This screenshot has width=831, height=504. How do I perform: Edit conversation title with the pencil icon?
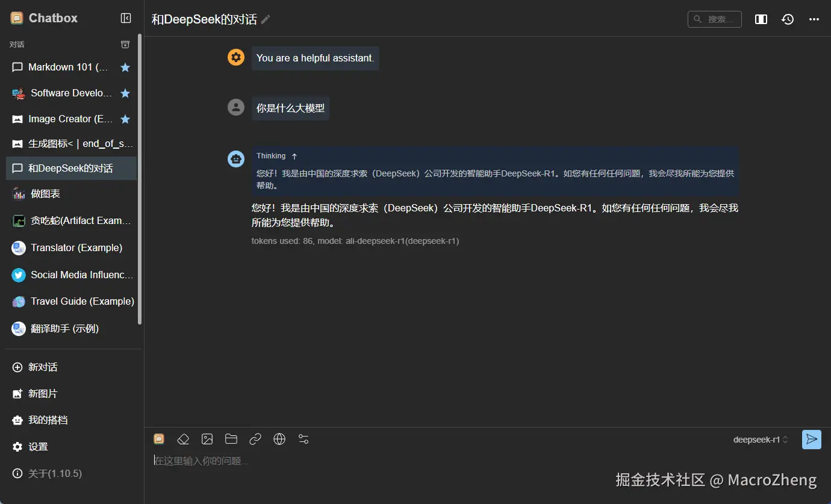(x=266, y=19)
